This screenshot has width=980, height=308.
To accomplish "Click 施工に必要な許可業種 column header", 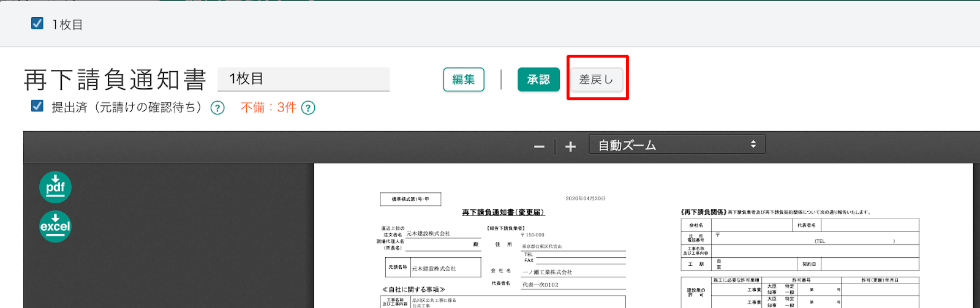I will [736, 280].
